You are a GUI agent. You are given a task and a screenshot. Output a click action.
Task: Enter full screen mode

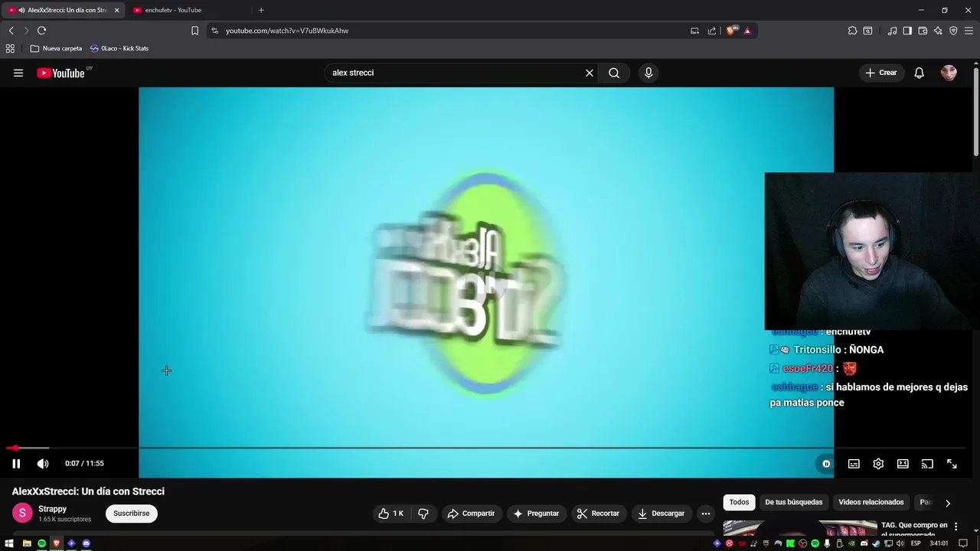tap(952, 463)
